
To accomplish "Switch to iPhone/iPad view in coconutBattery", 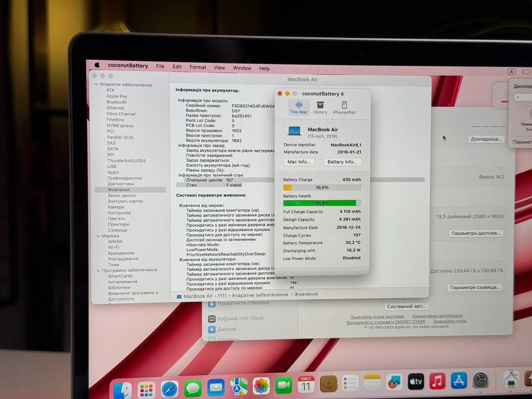I will [344, 107].
